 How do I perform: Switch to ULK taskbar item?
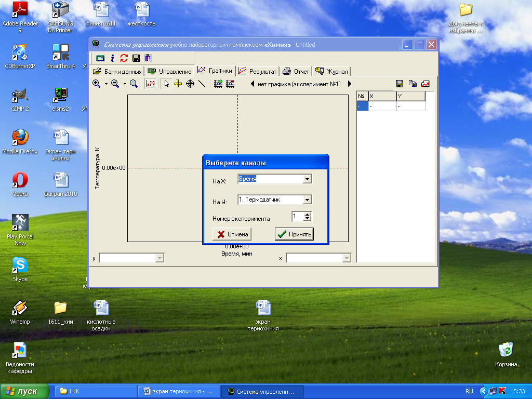[x=96, y=391]
